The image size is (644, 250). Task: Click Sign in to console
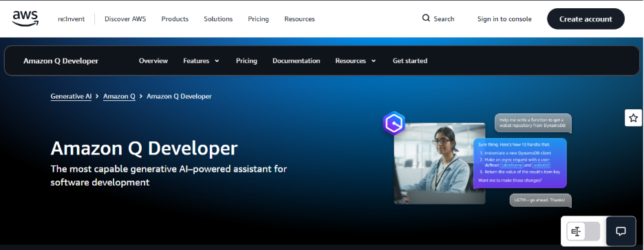point(504,19)
